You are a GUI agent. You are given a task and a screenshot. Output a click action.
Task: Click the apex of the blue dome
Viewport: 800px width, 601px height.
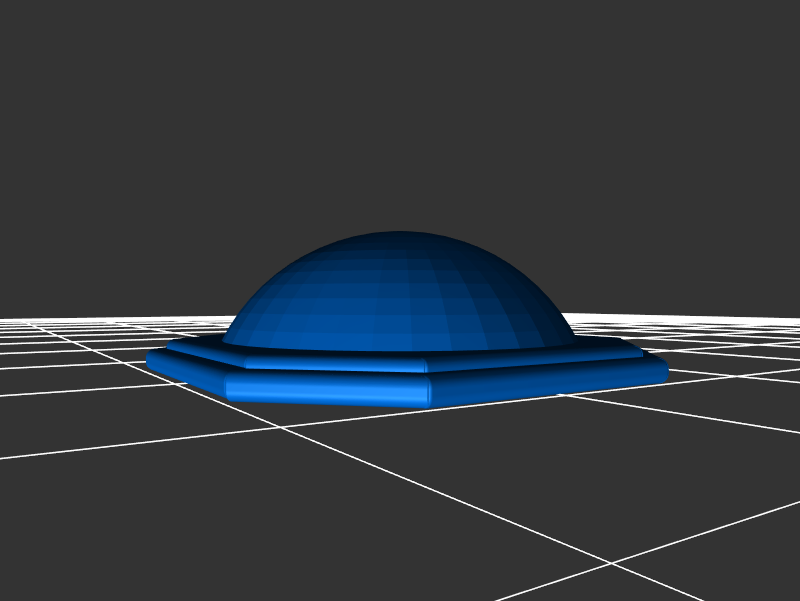click(x=400, y=234)
